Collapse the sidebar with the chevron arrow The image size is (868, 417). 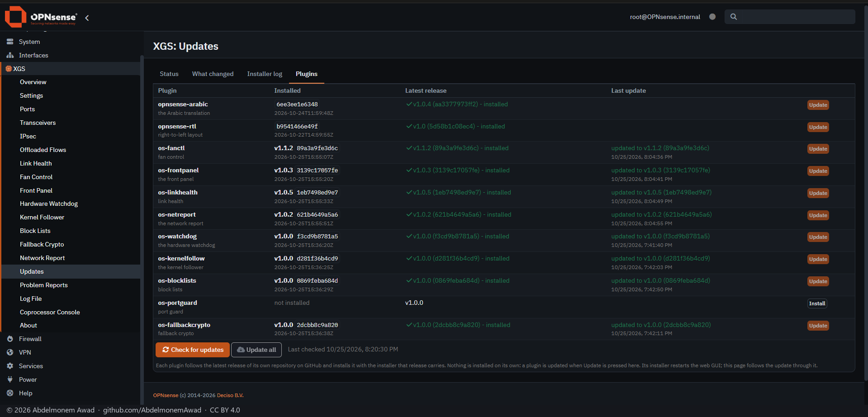coord(87,18)
